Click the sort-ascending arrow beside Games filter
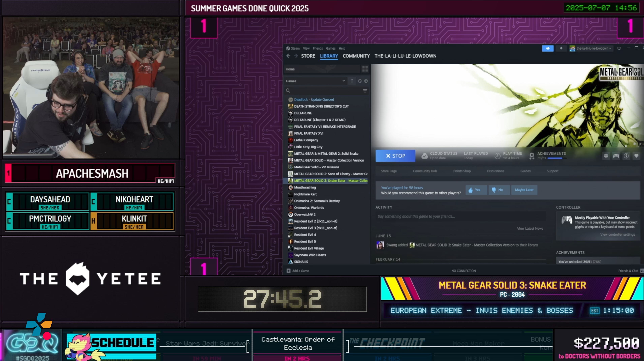This screenshot has height=361, width=644. click(x=352, y=81)
